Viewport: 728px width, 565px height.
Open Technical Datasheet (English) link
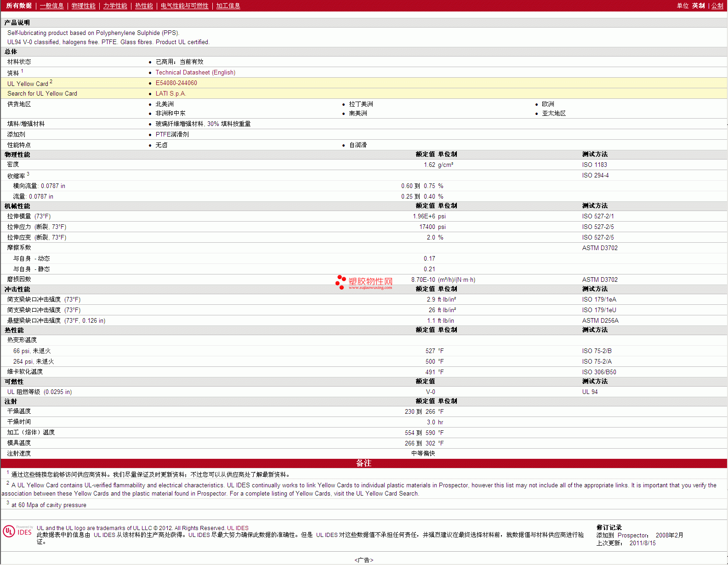click(x=195, y=73)
